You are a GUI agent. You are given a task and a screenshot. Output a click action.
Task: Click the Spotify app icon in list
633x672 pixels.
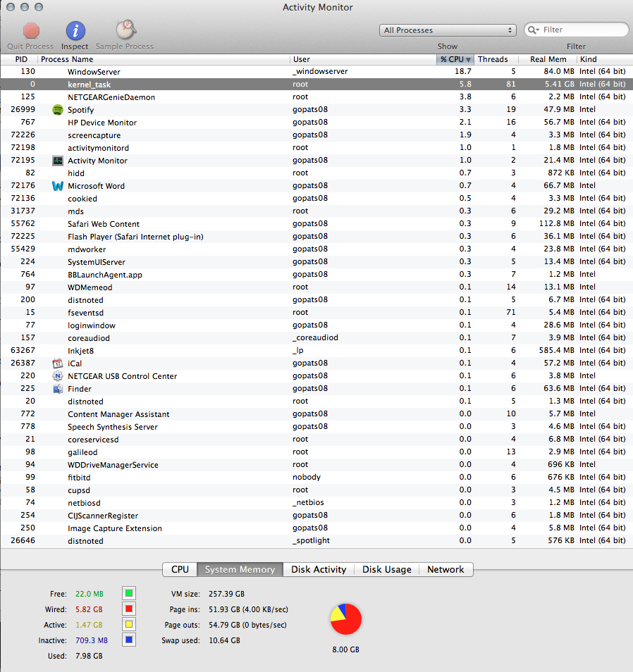[x=58, y=110]
